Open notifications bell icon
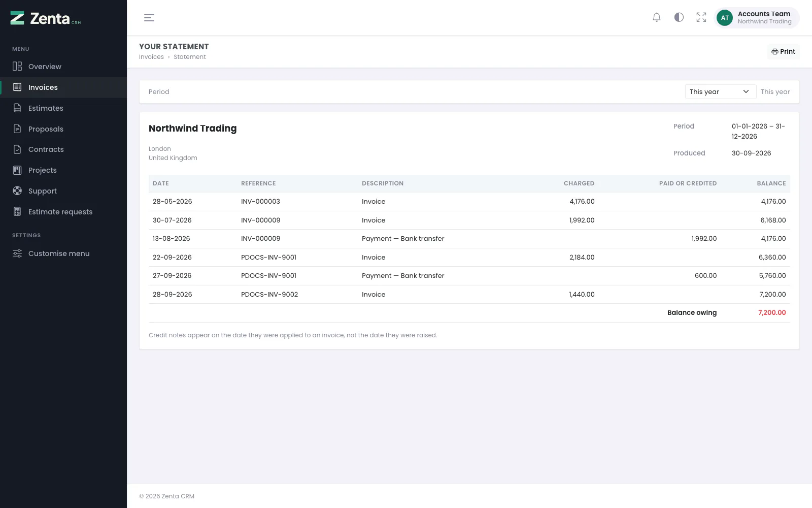This screenshot has width=812, height=508. coord(657,17)
